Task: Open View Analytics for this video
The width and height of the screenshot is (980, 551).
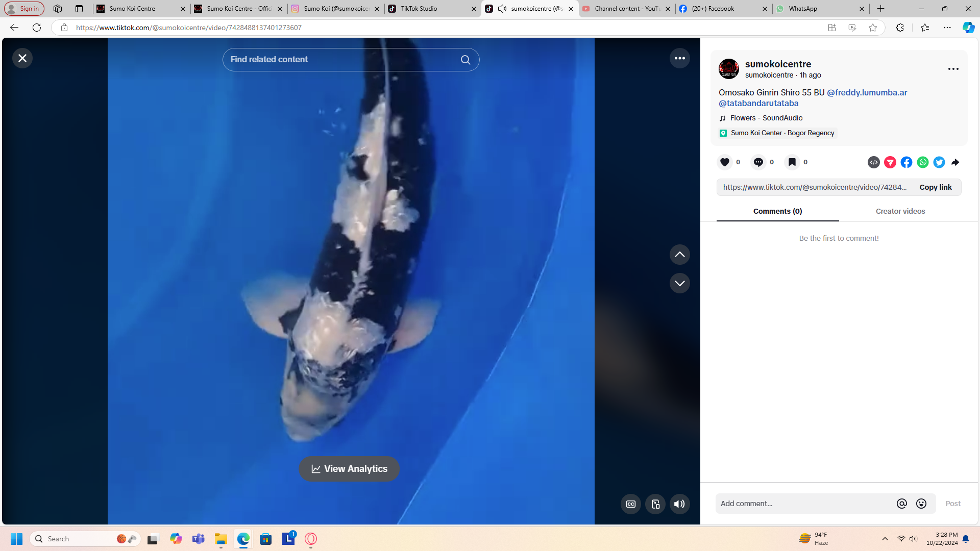Action: [349, 469]
